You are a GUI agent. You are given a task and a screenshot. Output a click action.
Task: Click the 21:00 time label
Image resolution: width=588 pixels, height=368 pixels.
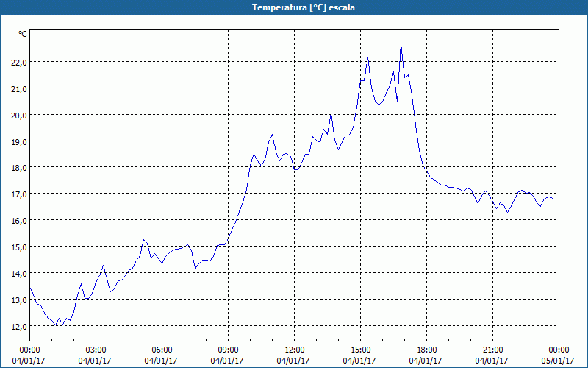coord(492,350)
